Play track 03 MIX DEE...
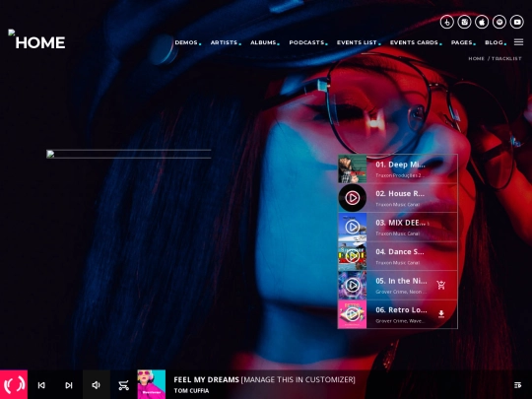The width and height of the screenshot is (532, 399). tap(353, 227)
